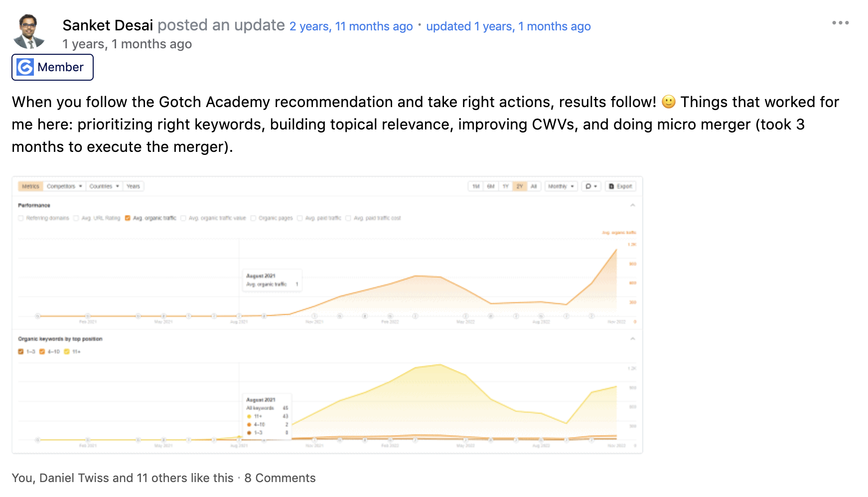The width and height of the screenshot is (868, 497).
Task: Click the smiley emoji in the post
Action: pos(668,102)
